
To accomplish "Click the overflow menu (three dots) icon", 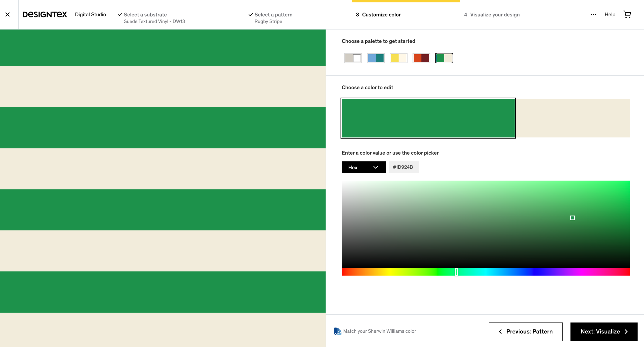I will point(593,15).
